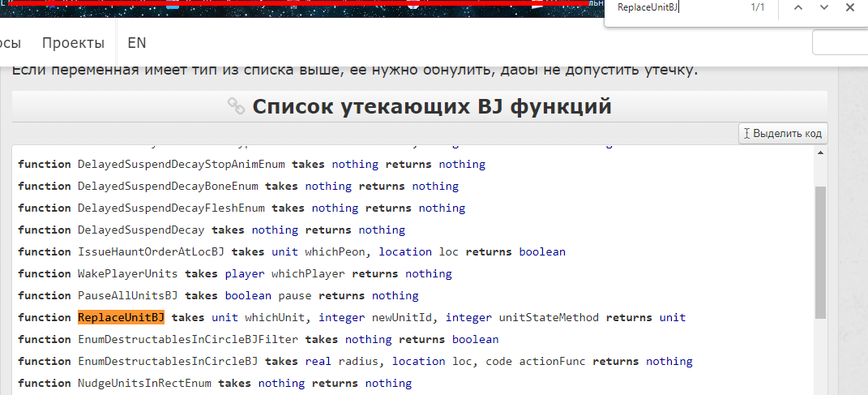Click DelayedSuspendDecayStopAnimEnum function name
This screenshot has height=395, width=868.
coord(182,165)
